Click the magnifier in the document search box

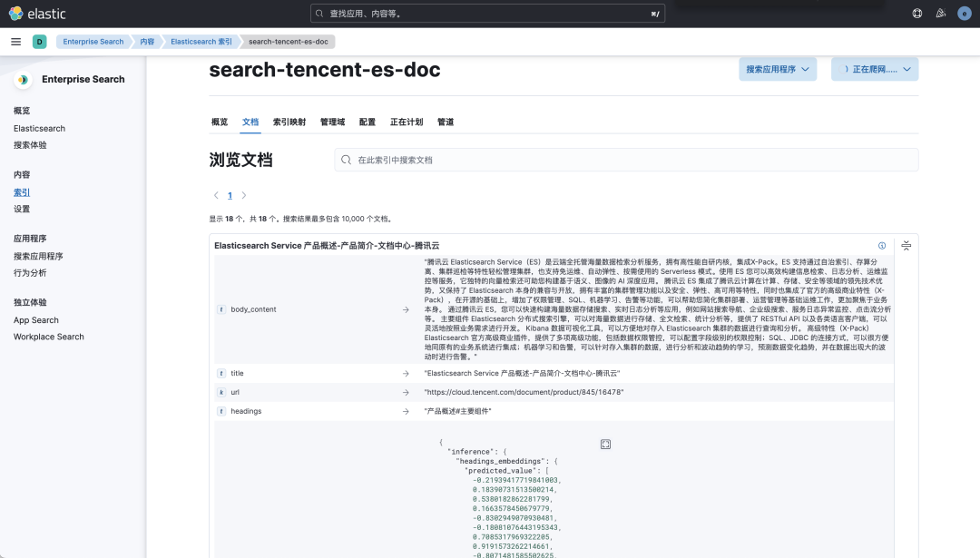pyautogui.click(x=347, y=160)
